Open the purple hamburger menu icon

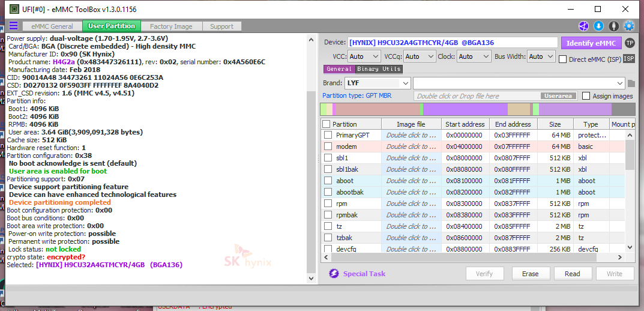13,26
